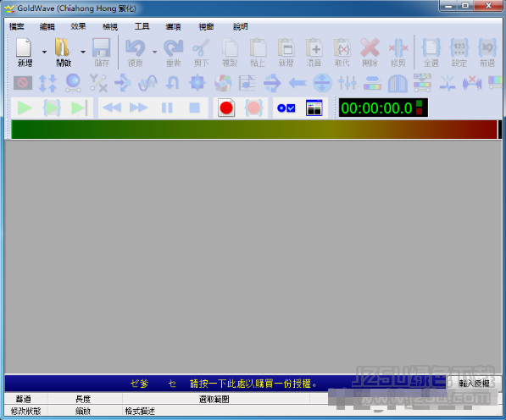Open the dropdown arrow beside 復原
506x420 pixels.
[x=154, y=52]
